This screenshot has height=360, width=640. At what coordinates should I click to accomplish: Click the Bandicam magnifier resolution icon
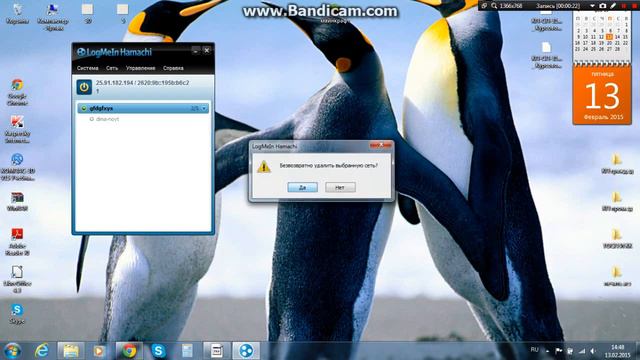coord(494,6)
